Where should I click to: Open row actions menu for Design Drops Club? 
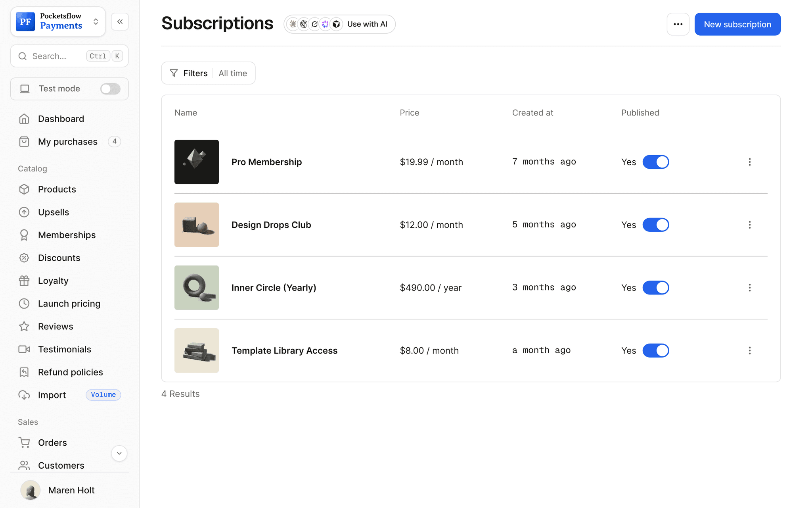(749, 225)
